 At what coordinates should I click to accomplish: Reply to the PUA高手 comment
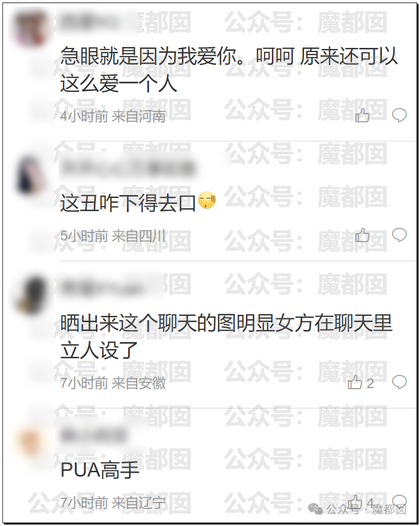(x=399, y=501)
